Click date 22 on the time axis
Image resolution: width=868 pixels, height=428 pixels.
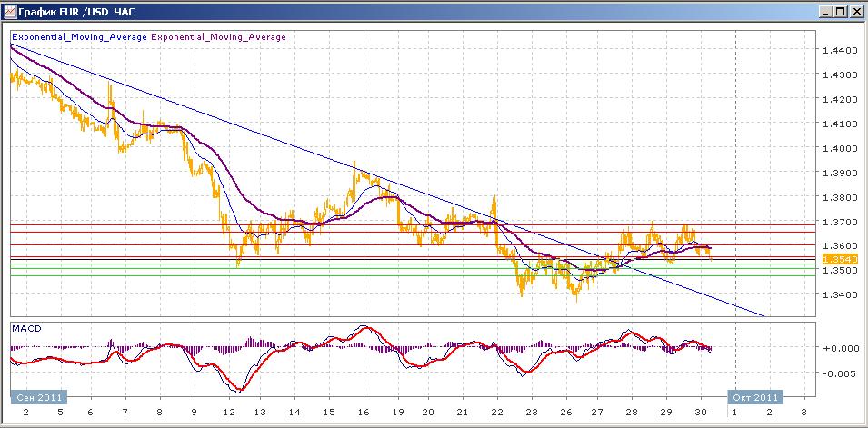tap(497, 412)
